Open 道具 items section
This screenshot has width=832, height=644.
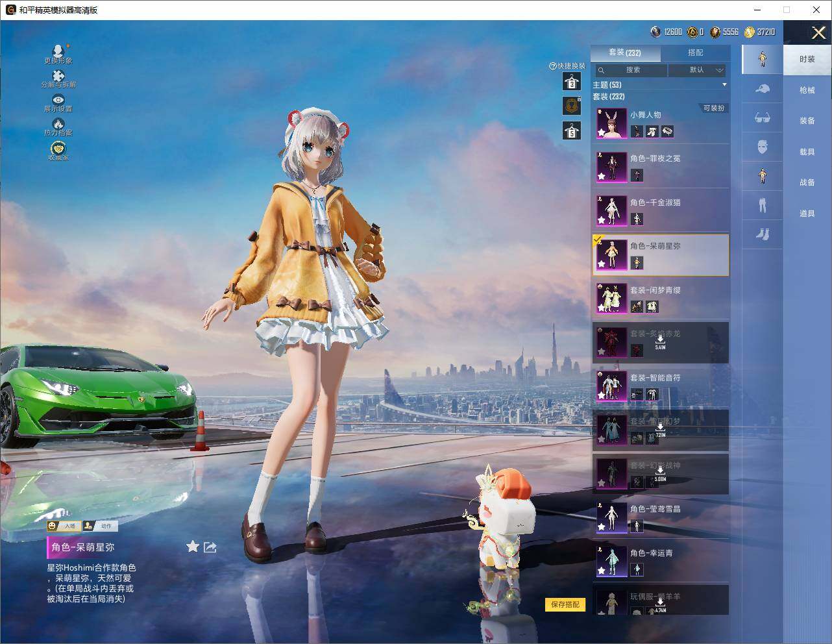pyautogui.click(x=807, y=214)
